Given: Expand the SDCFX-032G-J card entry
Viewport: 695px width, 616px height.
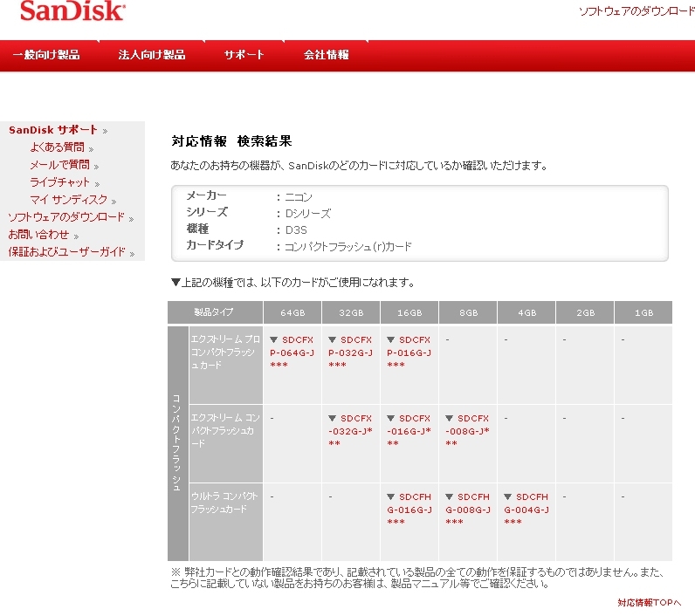Looking at the screenshot, I should tap(350, 430).
